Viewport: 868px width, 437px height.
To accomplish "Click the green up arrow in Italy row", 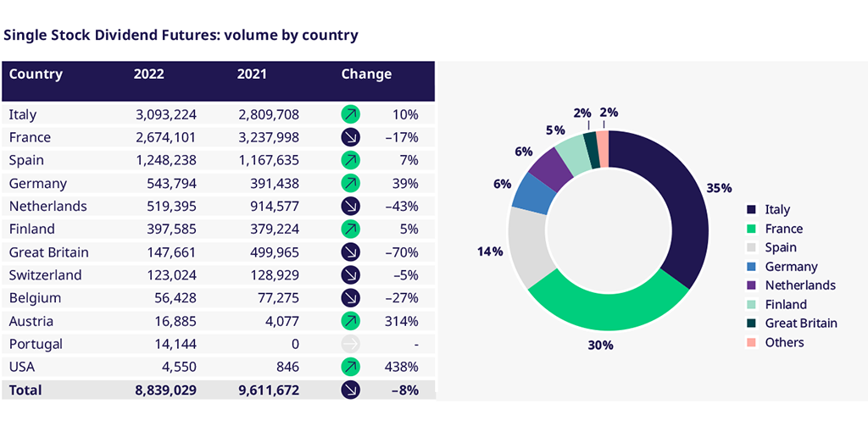I will (351, 114).
